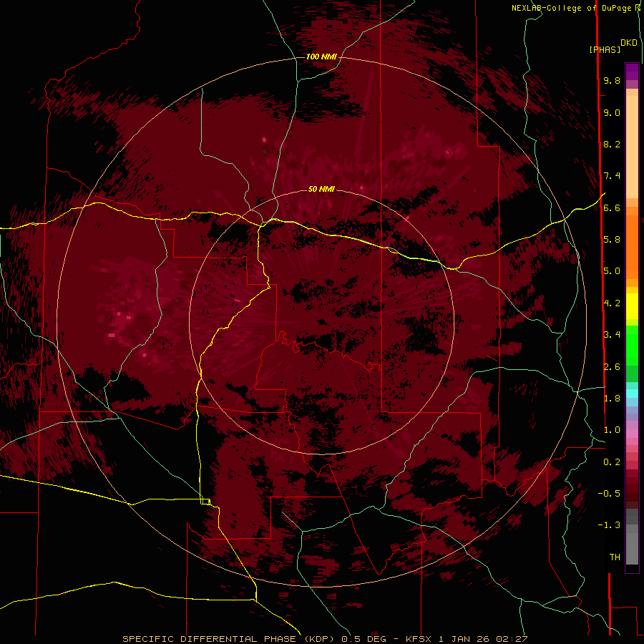Image resolution: width=644 pixels, height=644 pixels.
Task: Click the 9.8 legend value
Action: pos(612,80)
